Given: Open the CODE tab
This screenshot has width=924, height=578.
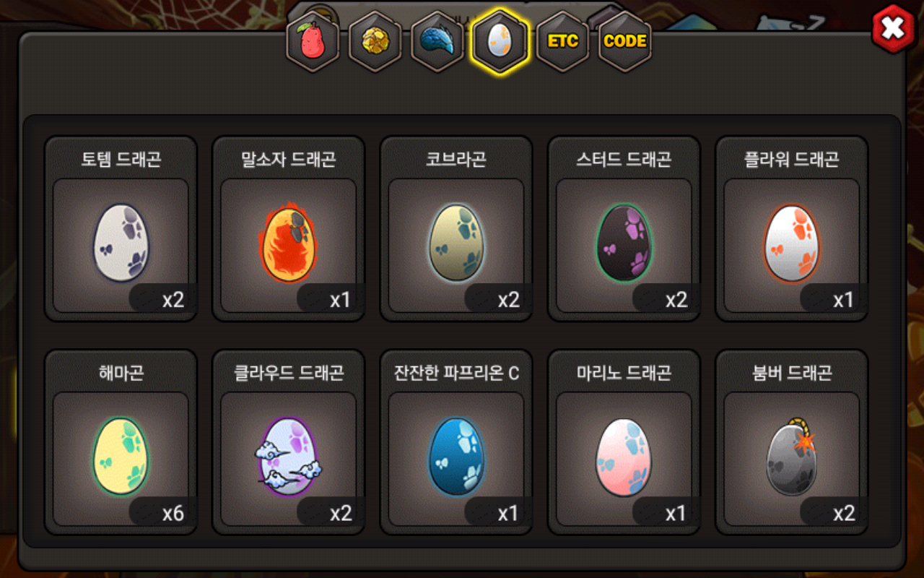Looking at the screenshot, I should click(x=625, y=42).
